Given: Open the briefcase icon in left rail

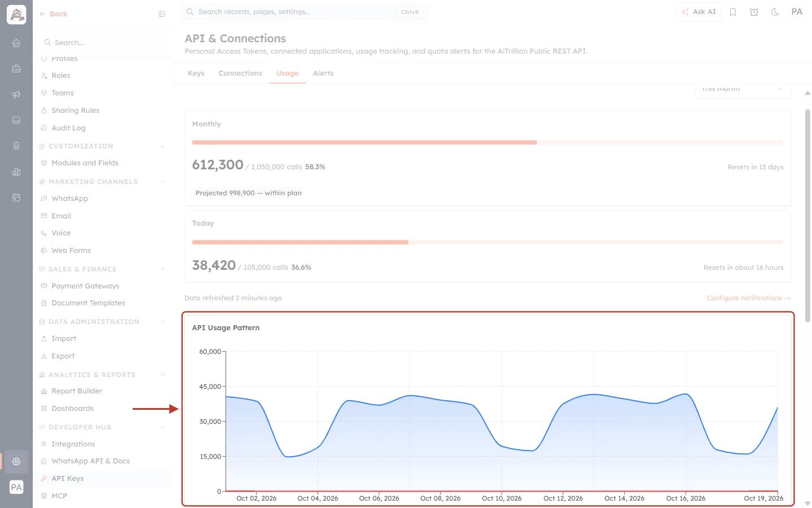Looking at the screenshot, I should [16, 69].
